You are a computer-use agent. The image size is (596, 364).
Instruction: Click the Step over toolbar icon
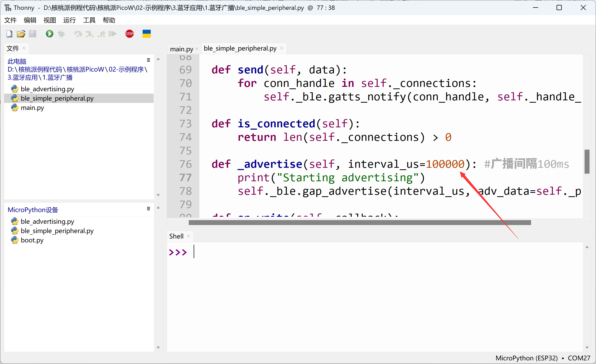pyautogui.click(x=78, y=34)
